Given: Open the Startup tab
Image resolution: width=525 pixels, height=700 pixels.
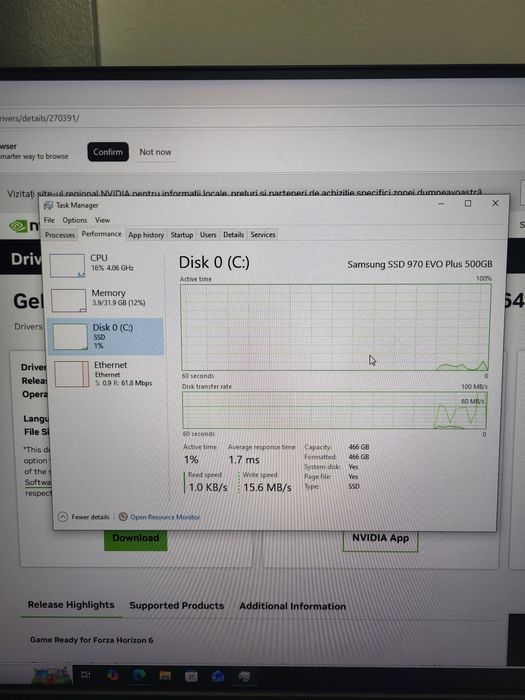Looking at the screenshot, I should point(182,235).
